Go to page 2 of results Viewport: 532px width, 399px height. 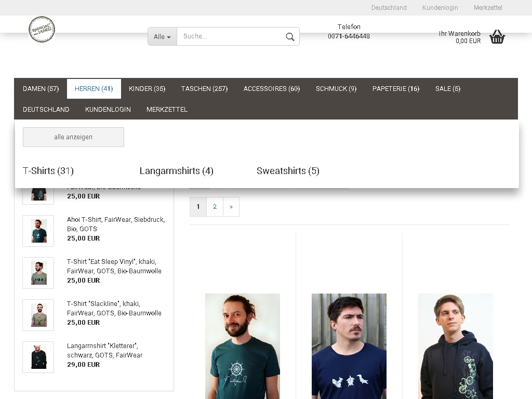215,207
